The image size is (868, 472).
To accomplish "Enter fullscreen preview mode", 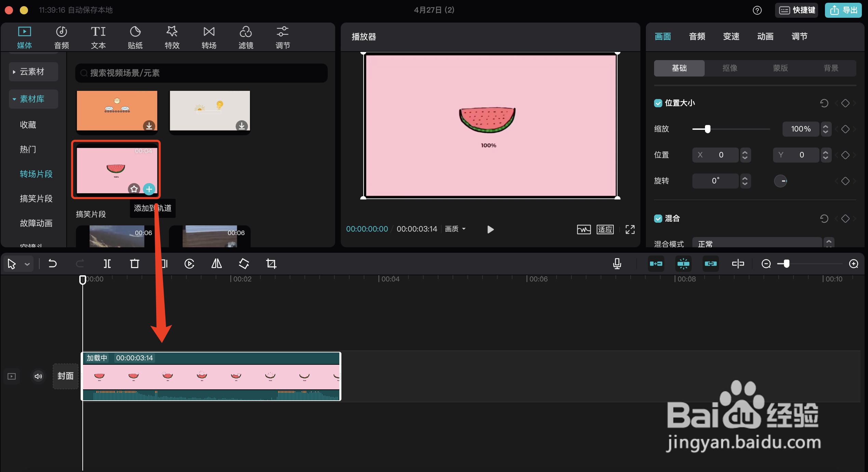I will tap(630, 229).
